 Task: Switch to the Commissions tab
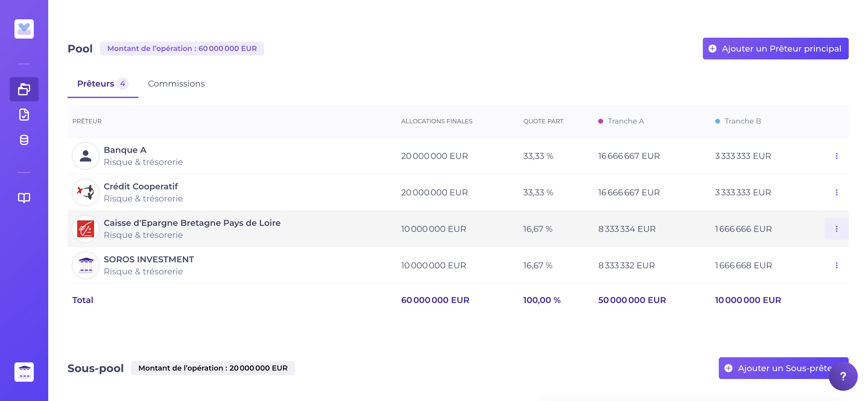pyautogui.click(x=176, y=84)
